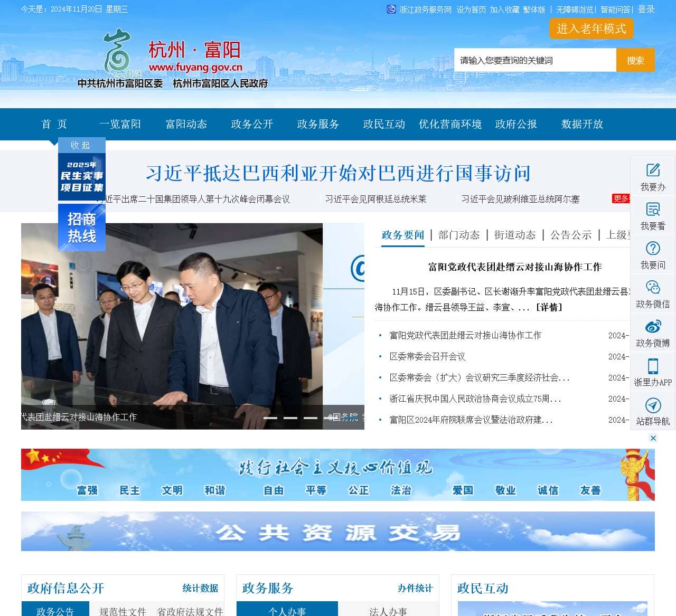The width and height of the screenshot is (676, 616).
Task: Click the 设为首页 link
Action: click(471, 10)
